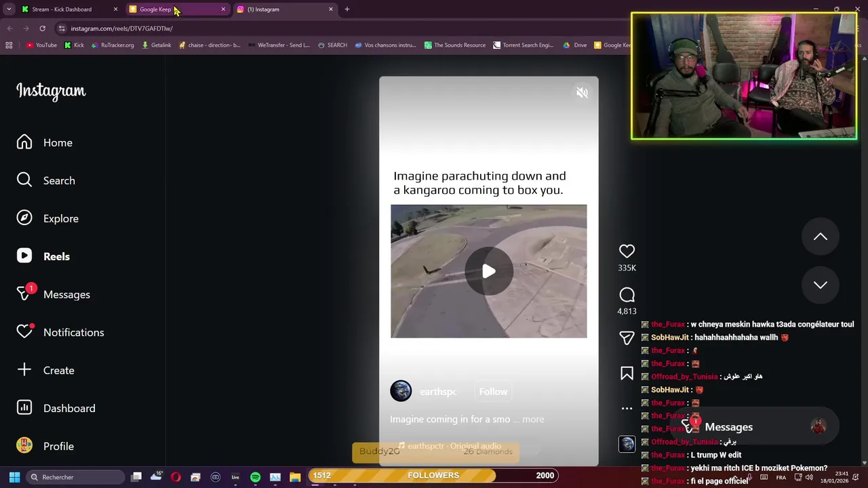Open Instagram Home from sidebar
The height and width of the screenshot is (488, 868).
tap(45, 142)
